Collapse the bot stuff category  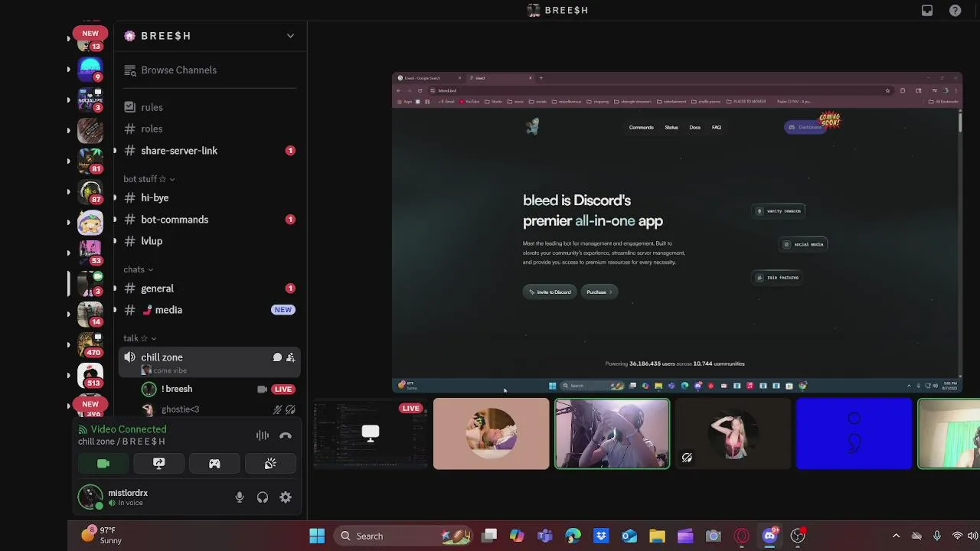point(149,179)
